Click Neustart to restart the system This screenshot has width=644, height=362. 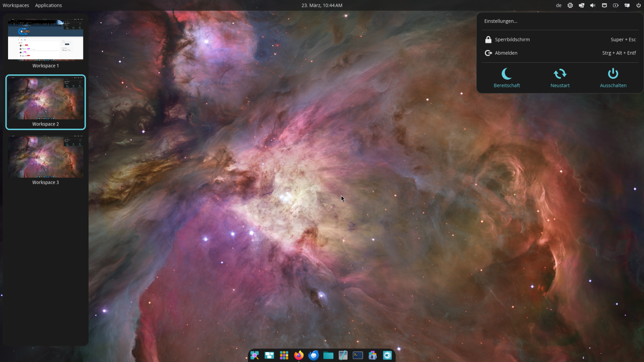(560, 78)
